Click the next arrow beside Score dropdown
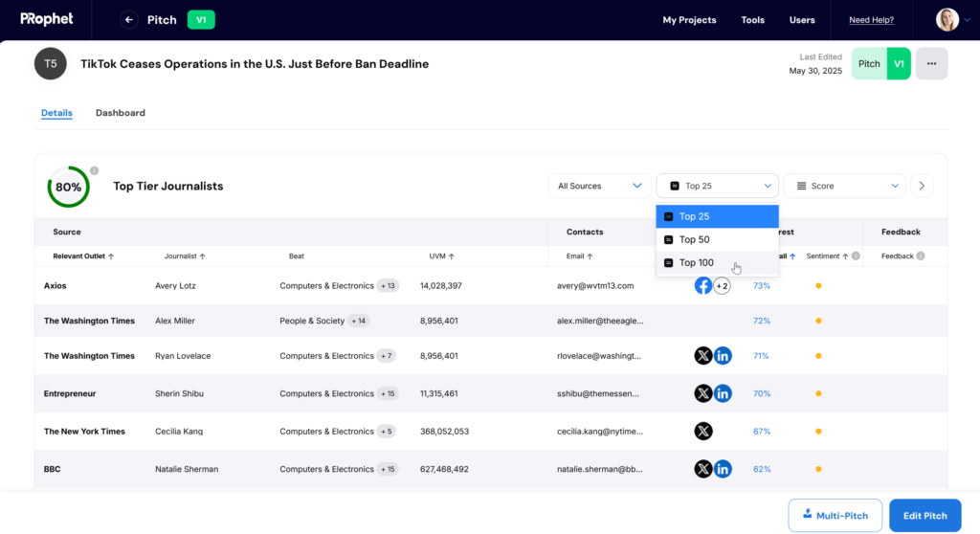The height and width of the screenshot is (534, 980). pyautogui.click(x=922, y=186)
